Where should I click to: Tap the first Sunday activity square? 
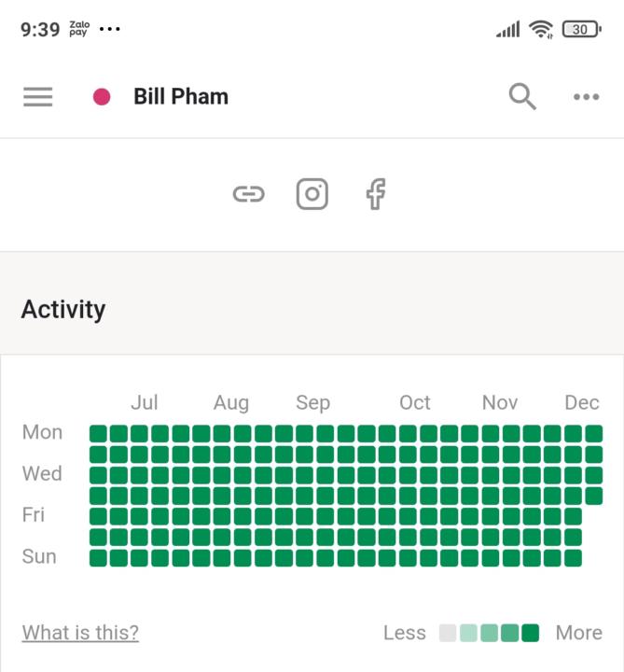pos(98,557)
